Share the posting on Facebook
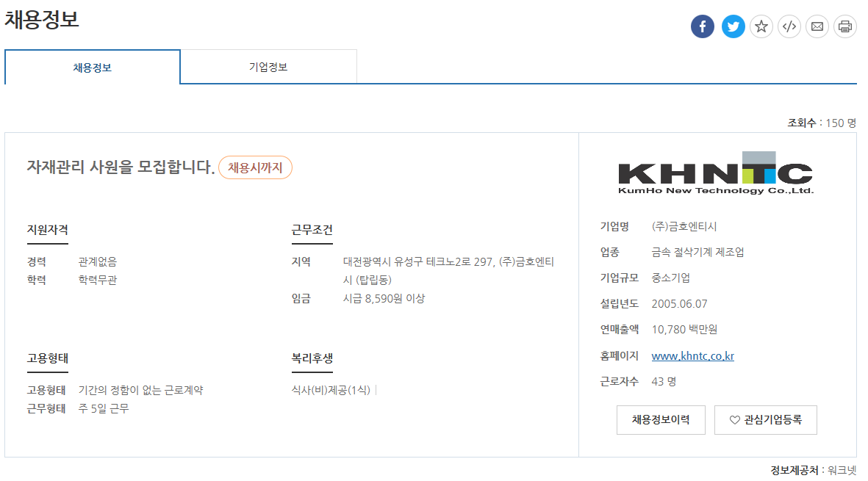The width and height of the screenshot is (868, 481). point(702,26)
